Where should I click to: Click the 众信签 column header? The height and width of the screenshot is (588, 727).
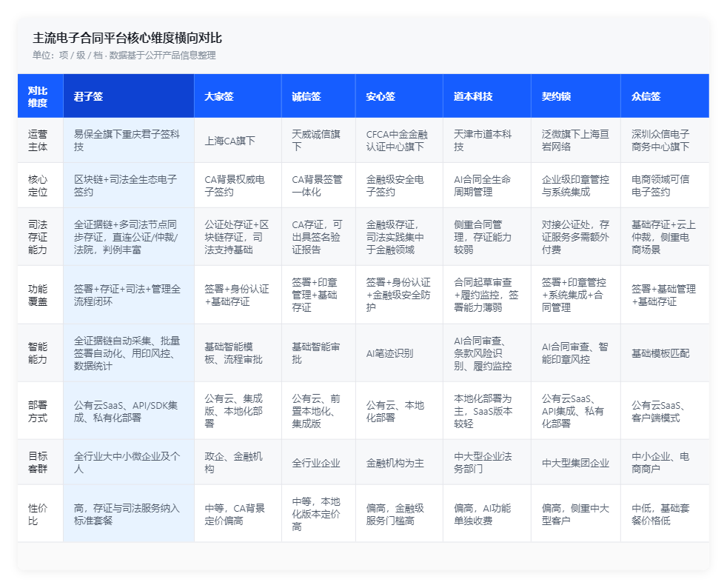(665, 96)
